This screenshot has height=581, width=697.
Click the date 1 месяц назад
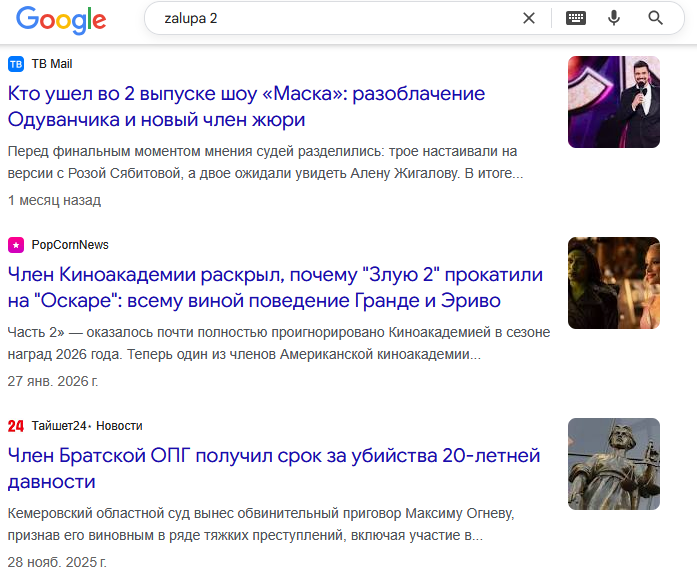pos(54,200)
